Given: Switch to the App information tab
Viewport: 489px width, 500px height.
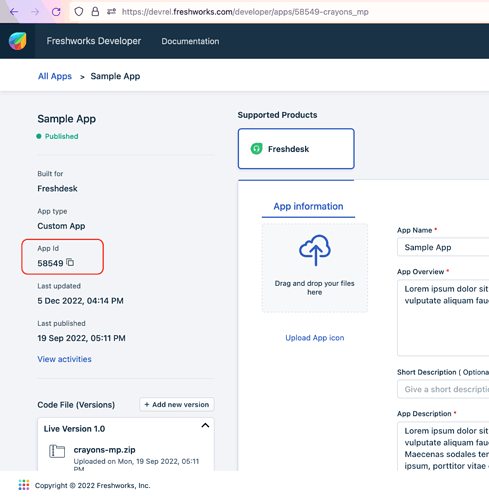Looking at the screenshot, I should pyautogui.click(x=308, y=206).
